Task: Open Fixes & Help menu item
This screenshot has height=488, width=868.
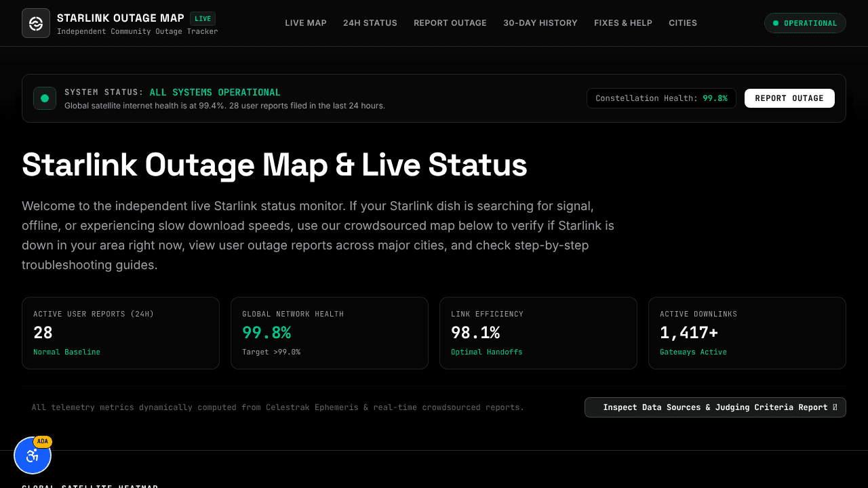Action: coord(623,23)
